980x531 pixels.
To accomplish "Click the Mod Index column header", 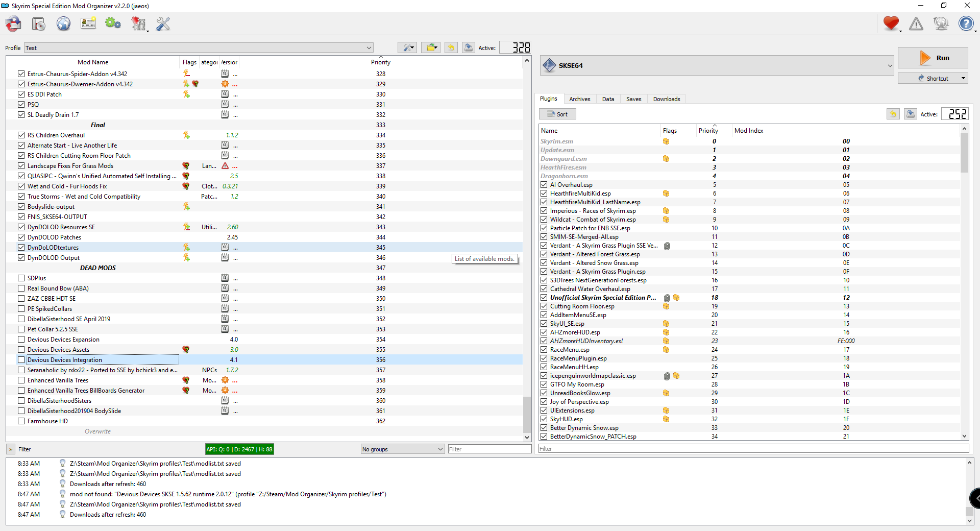I will click(x=749, y=131).
